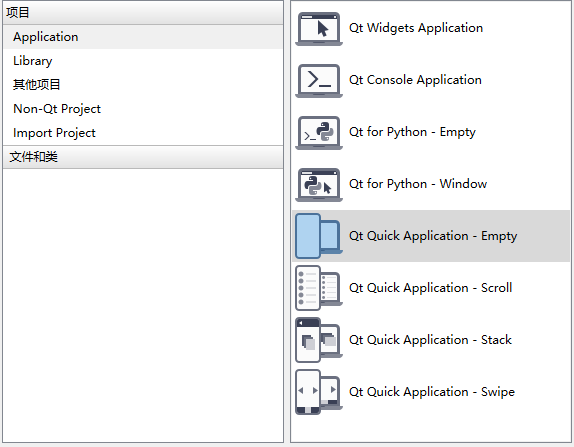Select Qt Quick Application - Swipe label

432,392
